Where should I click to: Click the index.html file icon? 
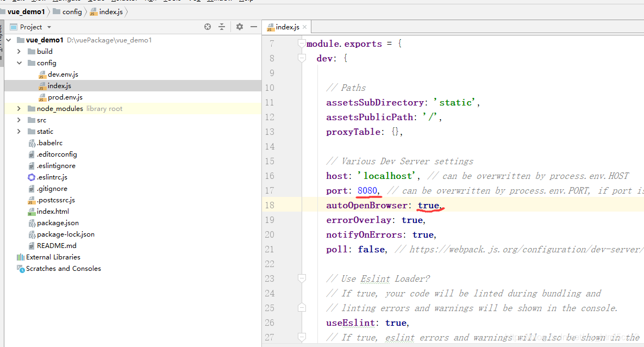32,212
